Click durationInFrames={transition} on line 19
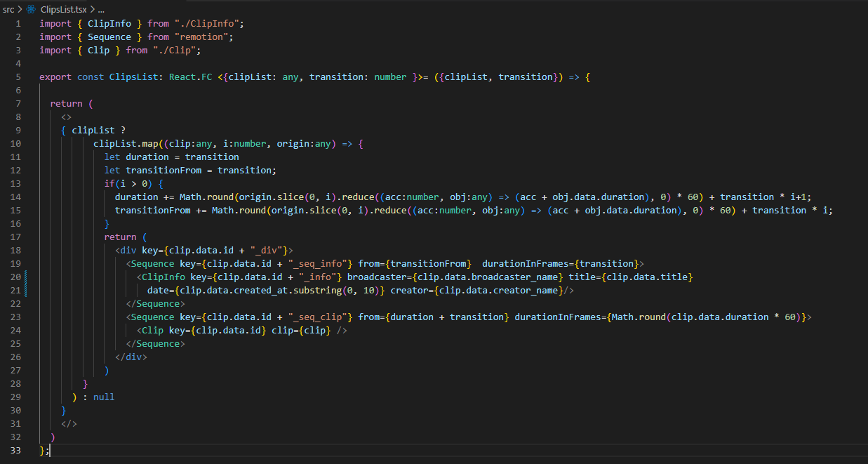868x464 pixels. pyautogui.click(x=563, y=263)
